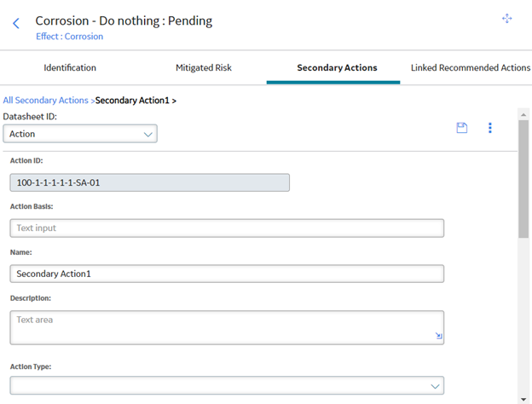Select the Secondary Actions tab
Screen dimensions: 532x404
337,67
